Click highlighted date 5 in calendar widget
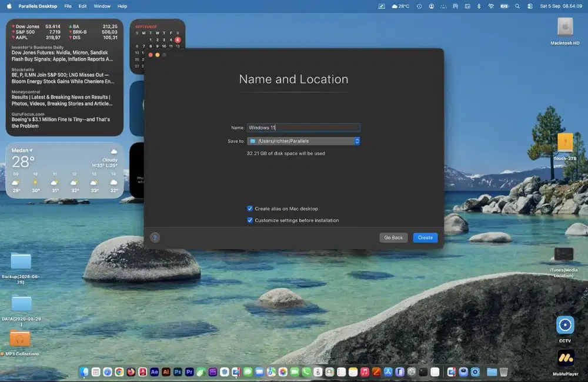588x382 pixels. click(178, 40)
